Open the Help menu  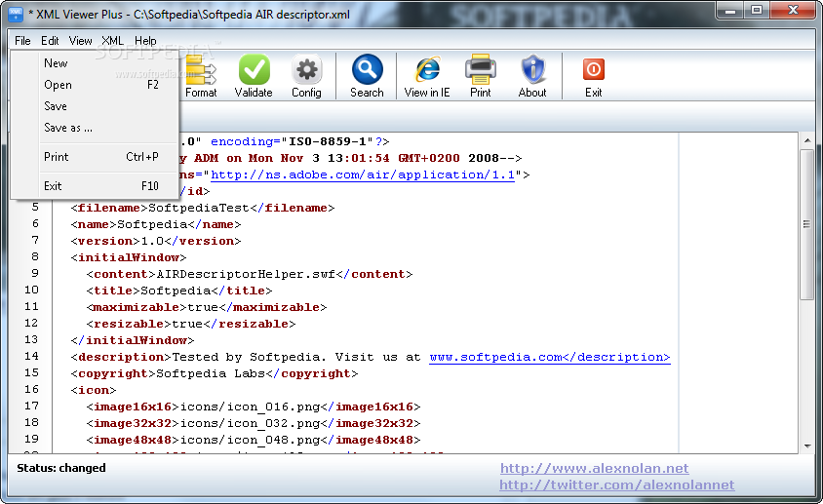(145, 40)
